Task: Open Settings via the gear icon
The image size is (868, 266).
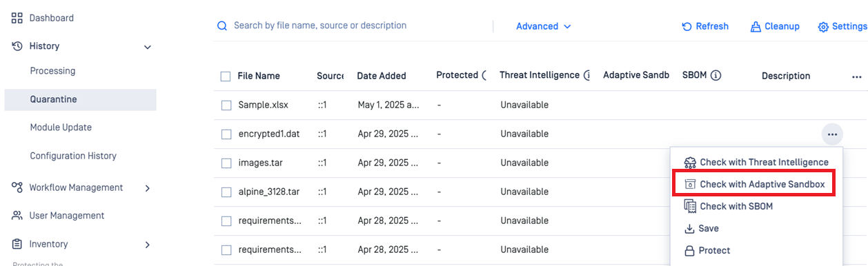Action: pos(823,27)
